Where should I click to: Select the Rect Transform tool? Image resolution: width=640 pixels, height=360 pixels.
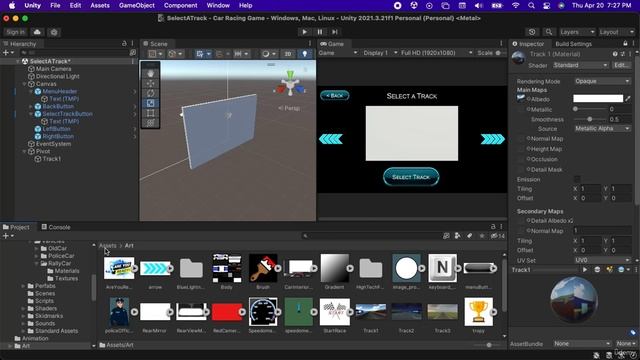150,113
